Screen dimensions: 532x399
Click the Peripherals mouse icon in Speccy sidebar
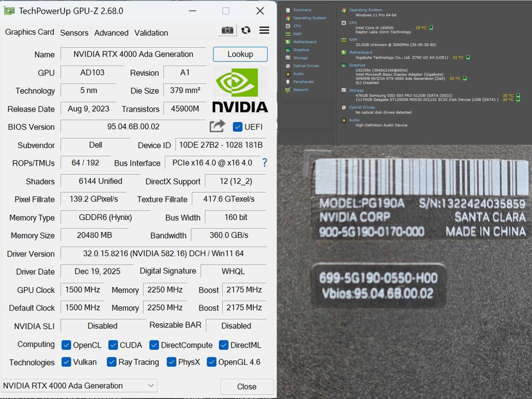[288, 82]
